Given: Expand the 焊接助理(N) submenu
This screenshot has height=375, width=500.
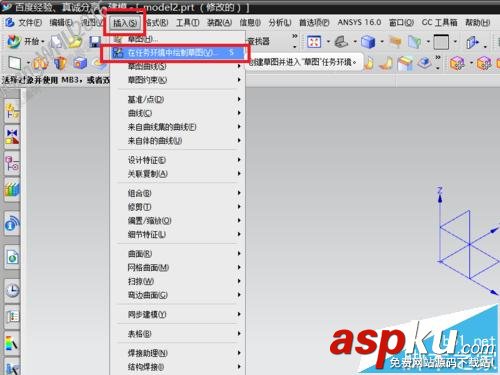Looking at the screenshot, I should click(x=177, y=353).
